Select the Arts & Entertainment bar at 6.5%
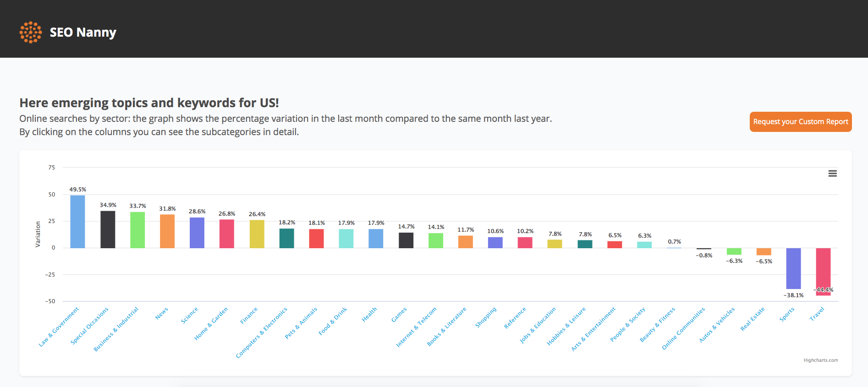This screenshot has height=387, width=868. click(615, 245)
